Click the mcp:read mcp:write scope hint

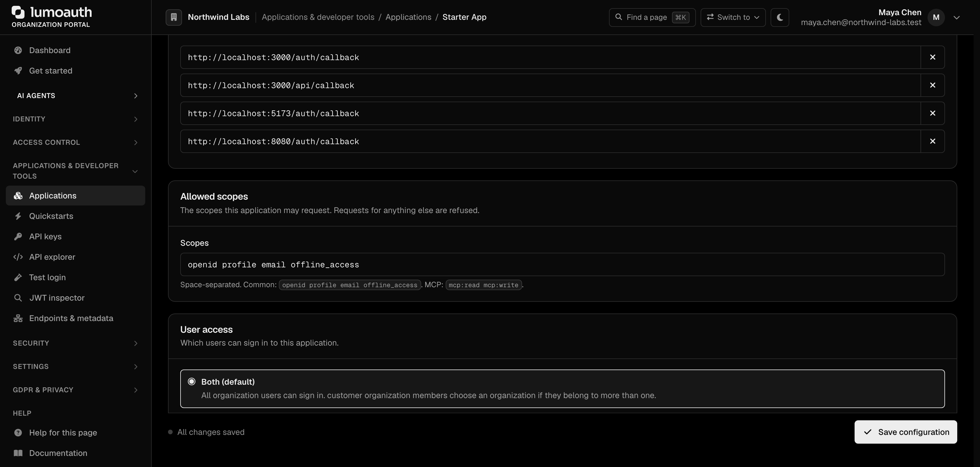click(484, 285)
